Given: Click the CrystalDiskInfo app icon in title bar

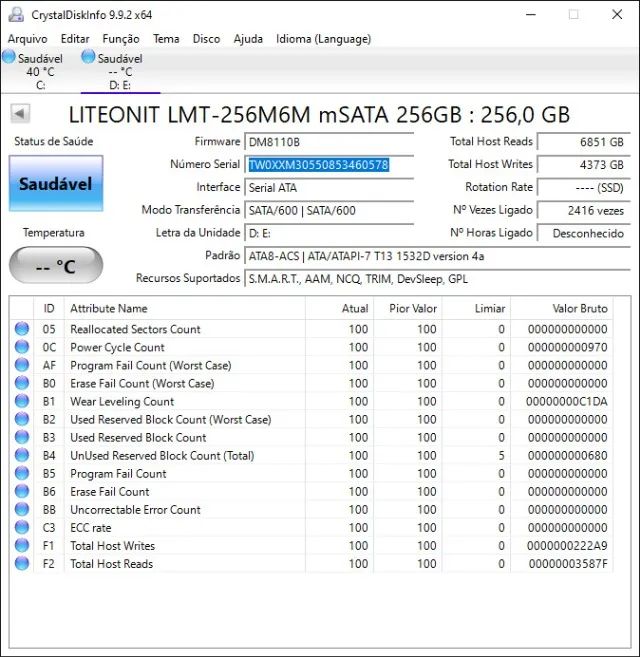Looking at the screenshot, I should tap(16, 15).
